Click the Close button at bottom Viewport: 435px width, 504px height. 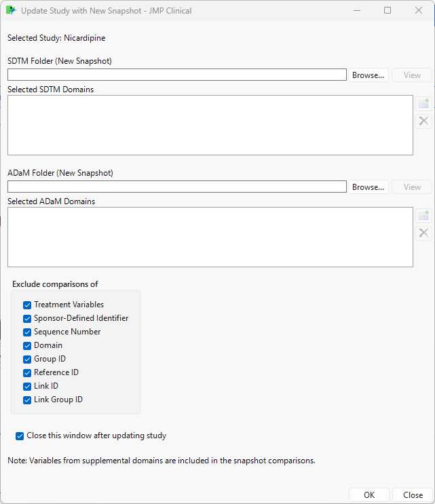click(x=413, y=495)
